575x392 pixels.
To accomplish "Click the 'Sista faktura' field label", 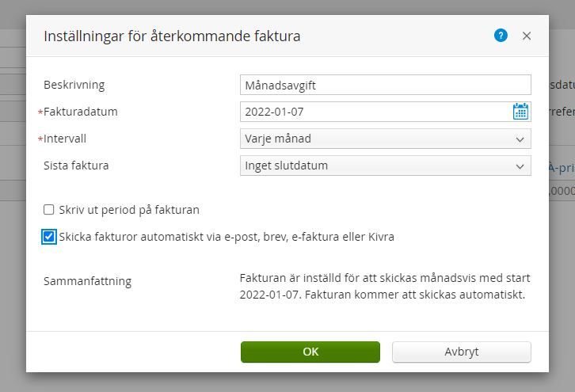I will click(x=76, y=166).
